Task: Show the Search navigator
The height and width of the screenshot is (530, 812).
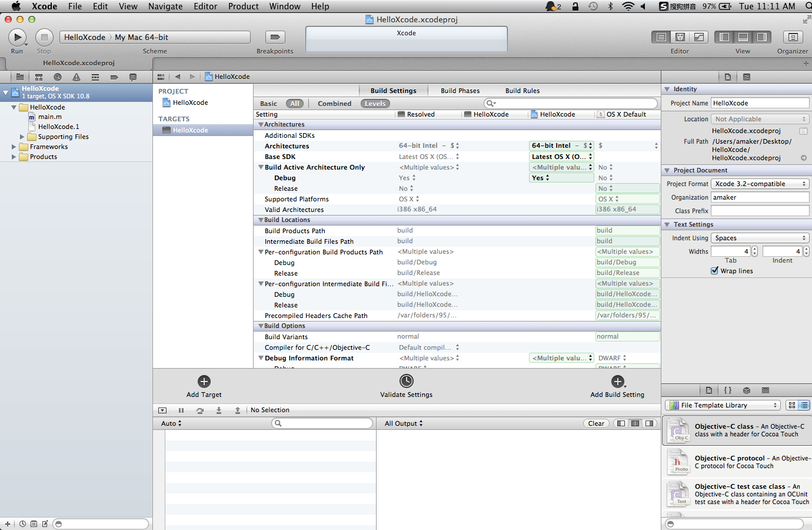Action: (x=58, y=77)
